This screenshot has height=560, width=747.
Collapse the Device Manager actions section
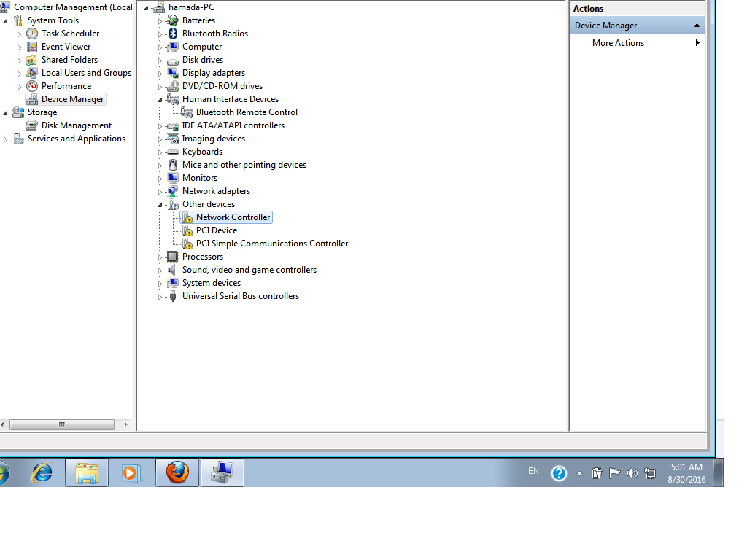[697, 26]
